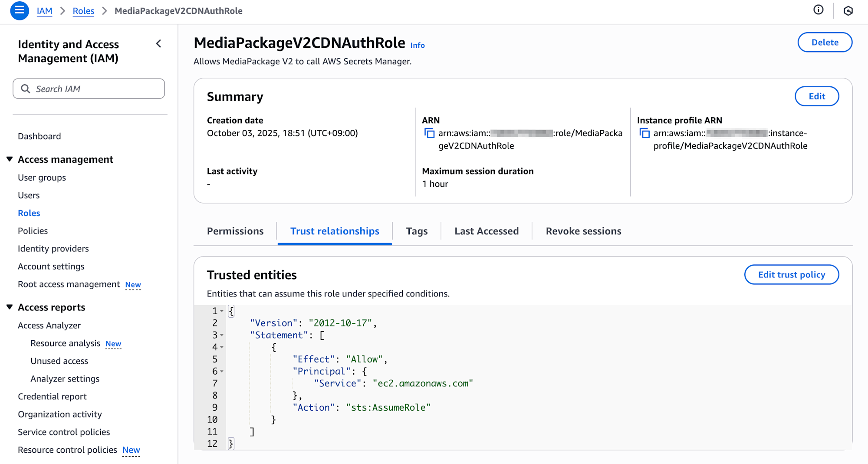Open the hamburger navigation menu icon
Image resolution: width=868 pixels, height=464 pixels.
[20, 10]
